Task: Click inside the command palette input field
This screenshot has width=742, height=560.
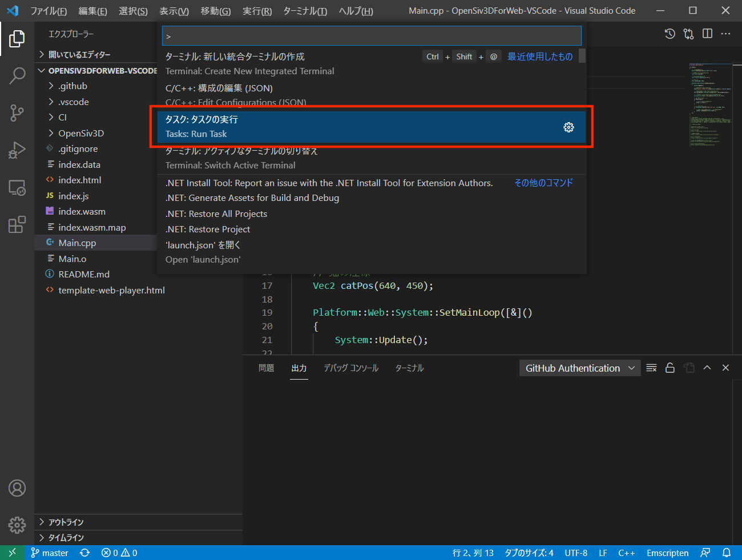Action: [x=371, y=35]
